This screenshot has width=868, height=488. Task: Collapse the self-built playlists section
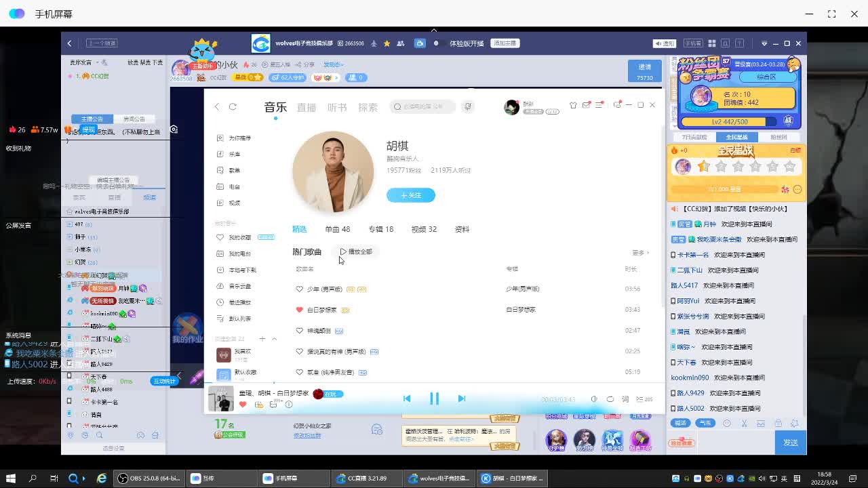pyautogui.click(x=274, y=338)
